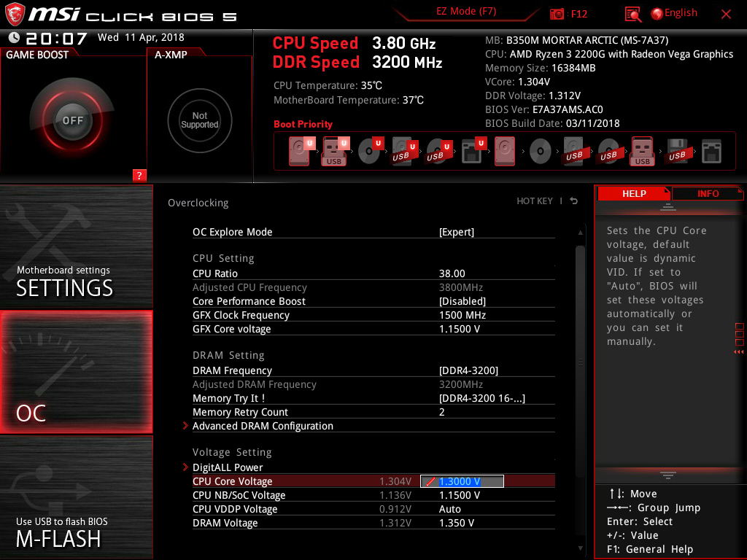This screenshot has height=560, width=747.
Task: Click the date Wed 11 Apr, 2018
Action: [141, 37]
